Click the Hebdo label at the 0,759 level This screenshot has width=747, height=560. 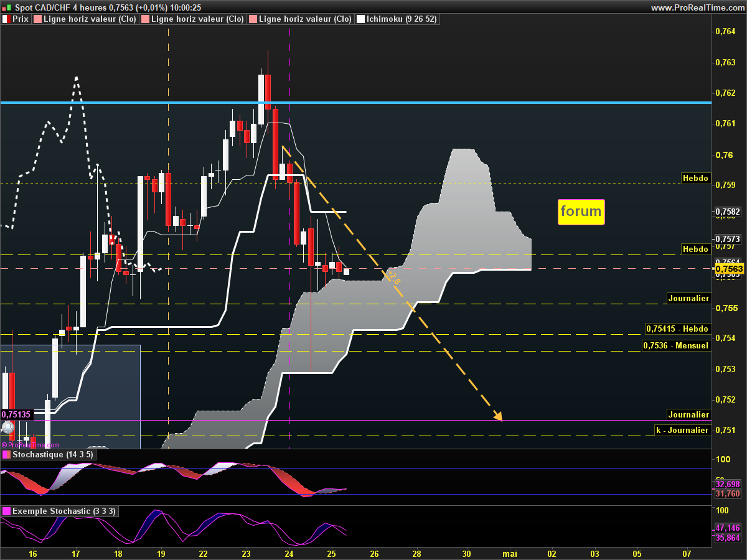click(x=695, y=178)
